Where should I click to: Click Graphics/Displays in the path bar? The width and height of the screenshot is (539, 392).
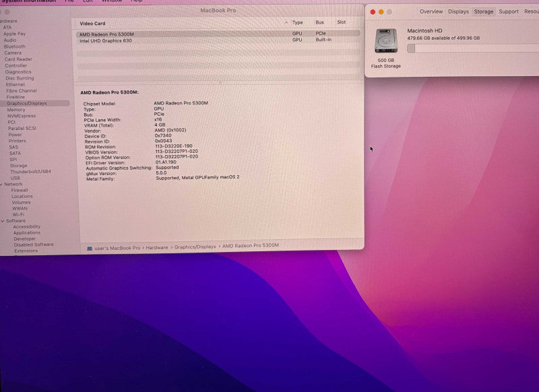tap(195, 247)
